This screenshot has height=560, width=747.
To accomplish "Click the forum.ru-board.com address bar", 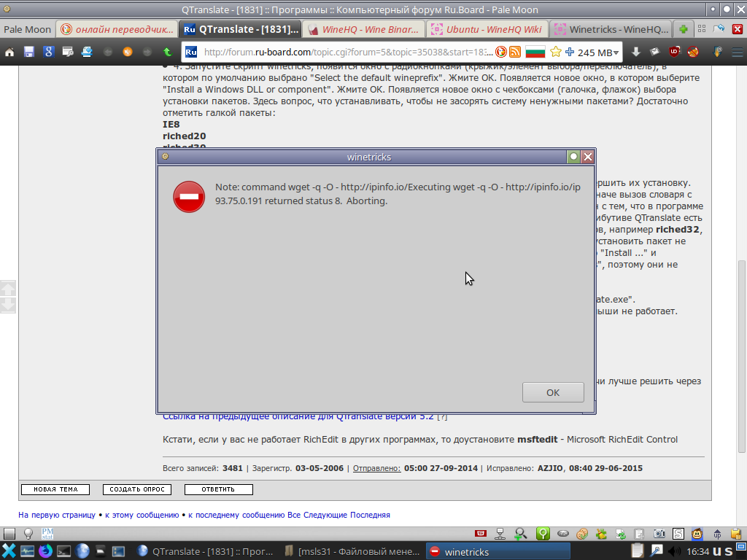I will (348, 52).
